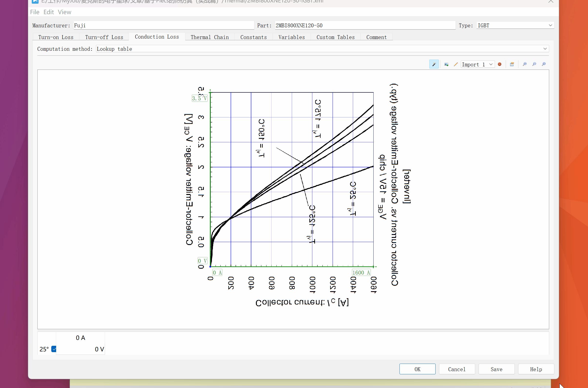588x388 pixels.
Task: Expand the Computation method dropdown
Action: coord(545,49)
